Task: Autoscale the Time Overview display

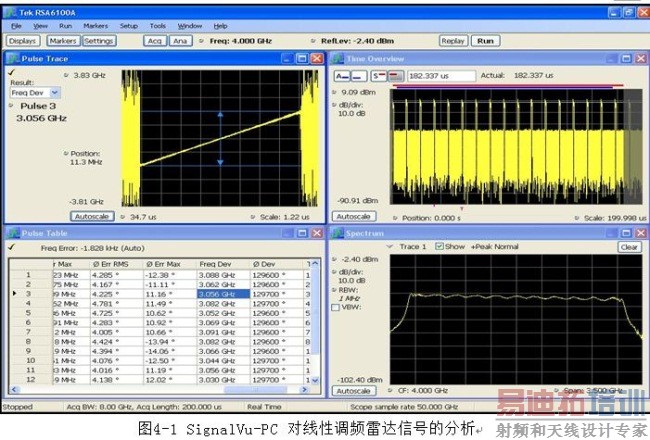Action: (354, 216)
